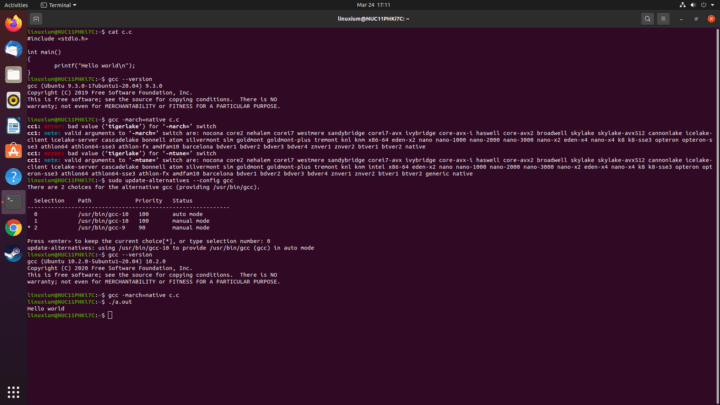The height and width of the screenshot is (405, 720).
Task: Launch Google Chrome from the dock
Action: pos(13,228)
